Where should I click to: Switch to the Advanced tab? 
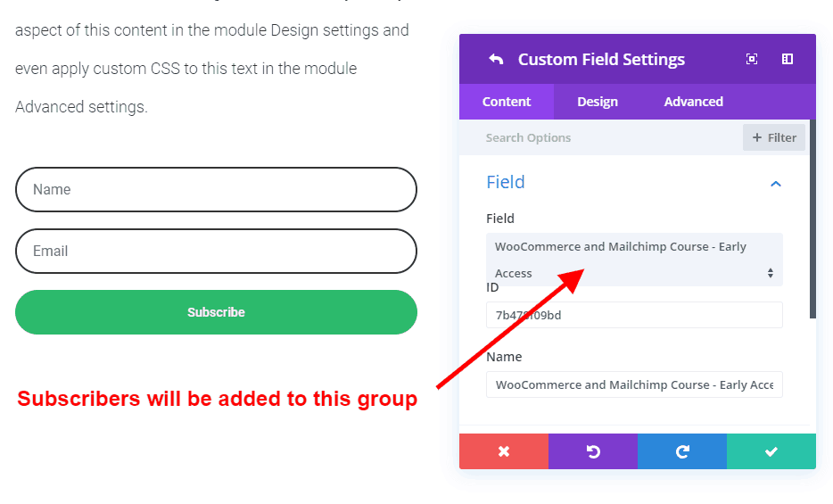pyautogui.click(x=693, y=102)
